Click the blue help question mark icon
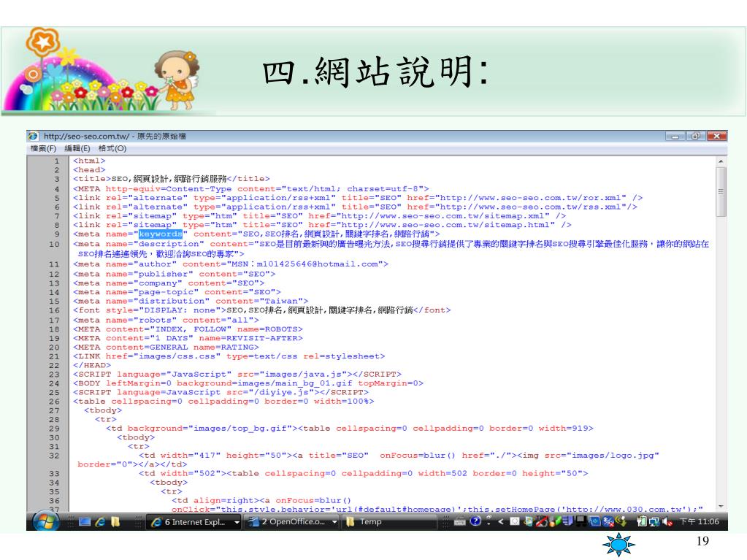 point(475,522)
